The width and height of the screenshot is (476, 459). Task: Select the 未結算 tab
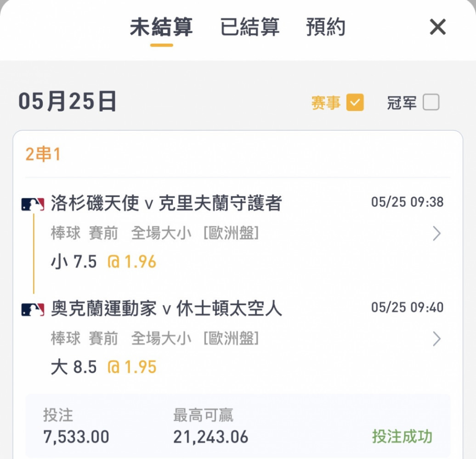[162, 27]
